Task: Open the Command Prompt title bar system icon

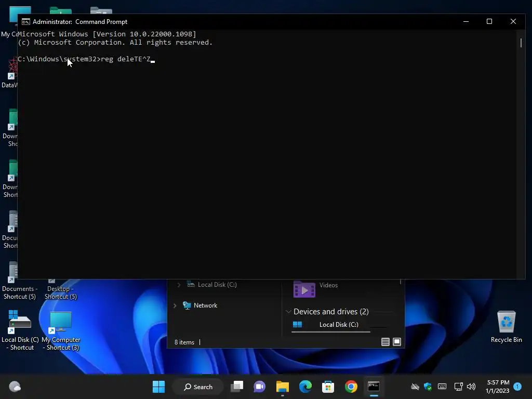Action: point(26,22)
